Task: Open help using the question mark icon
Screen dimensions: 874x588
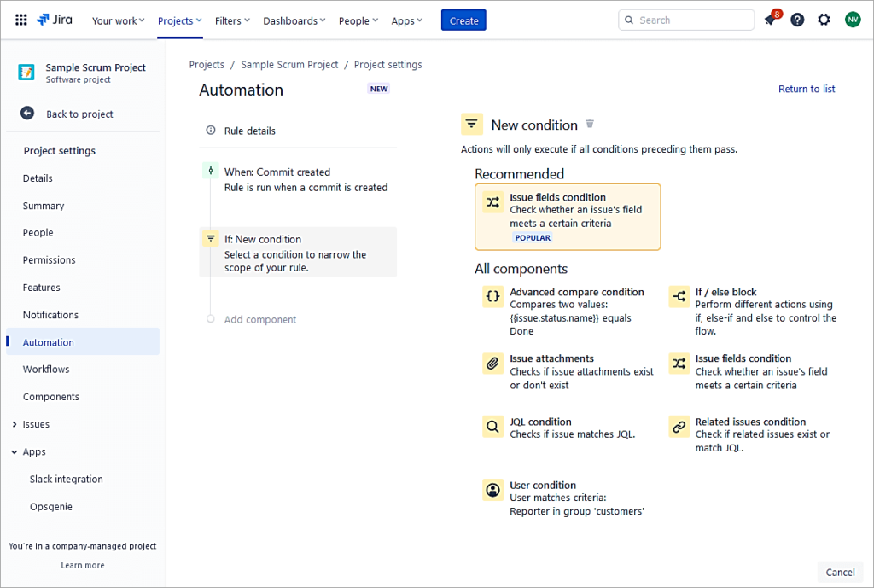Action: click(x=796, y=19)
